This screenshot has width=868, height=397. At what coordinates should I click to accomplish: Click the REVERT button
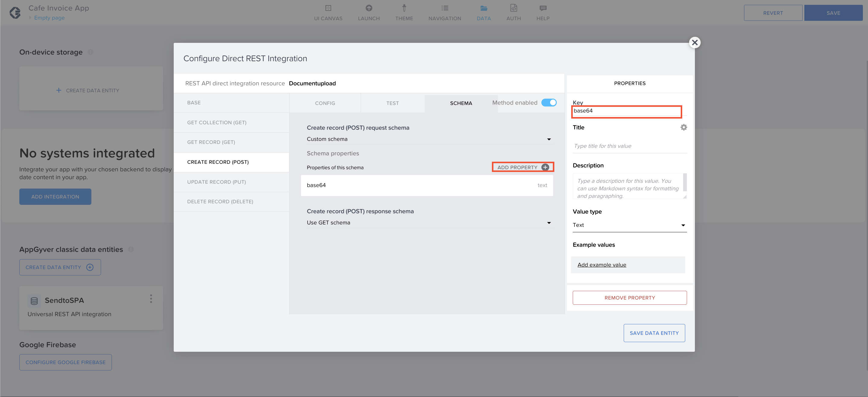pos(773,13)
